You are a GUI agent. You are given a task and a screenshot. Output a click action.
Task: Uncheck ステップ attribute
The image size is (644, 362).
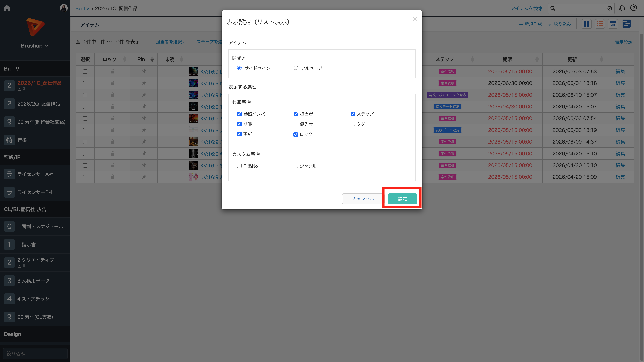coord(353,114)
